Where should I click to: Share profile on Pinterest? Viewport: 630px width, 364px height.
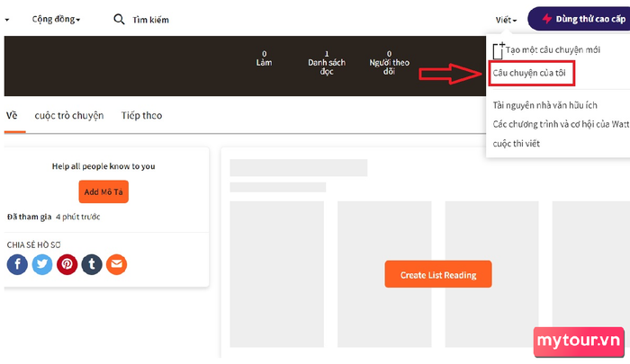(67, 264)
